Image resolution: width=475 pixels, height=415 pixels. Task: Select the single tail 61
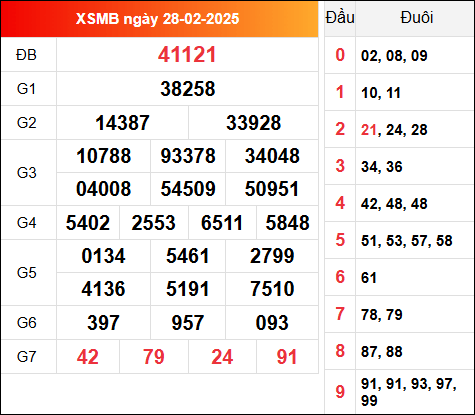coord(369,278)
